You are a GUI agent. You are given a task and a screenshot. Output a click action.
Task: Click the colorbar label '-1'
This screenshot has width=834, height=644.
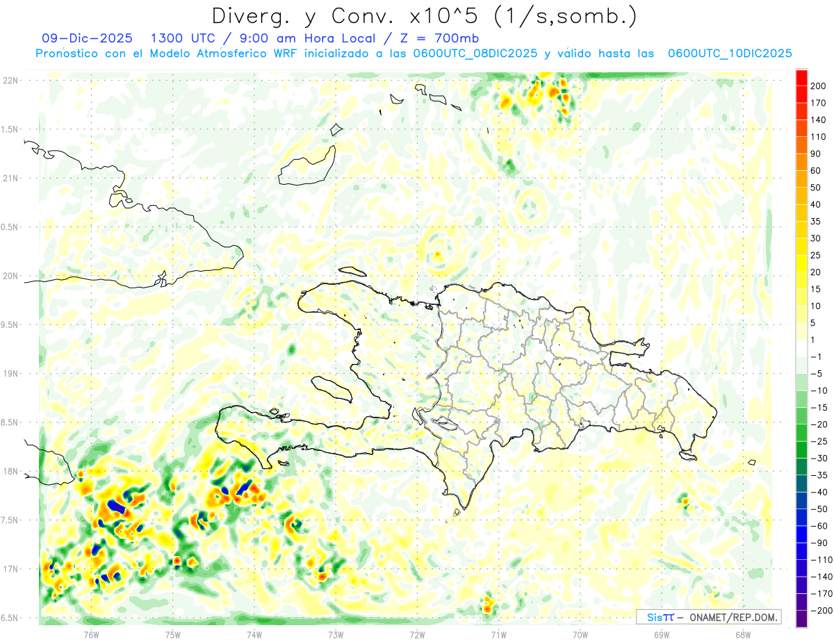tap(816, 356)
